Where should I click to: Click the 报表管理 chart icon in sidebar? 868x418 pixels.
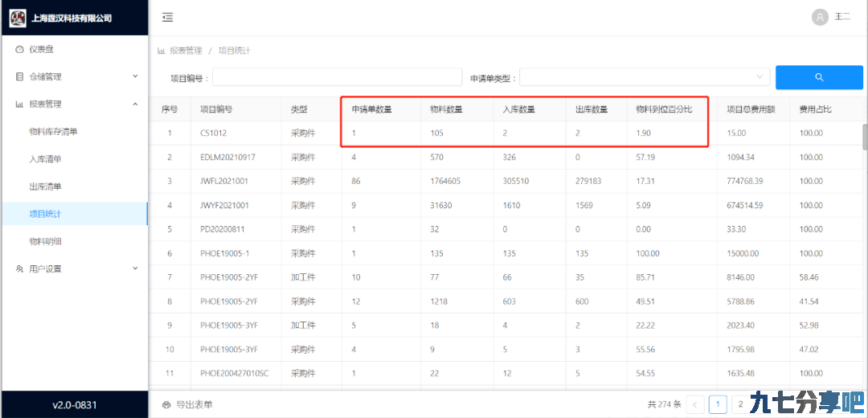click(19, 104)
